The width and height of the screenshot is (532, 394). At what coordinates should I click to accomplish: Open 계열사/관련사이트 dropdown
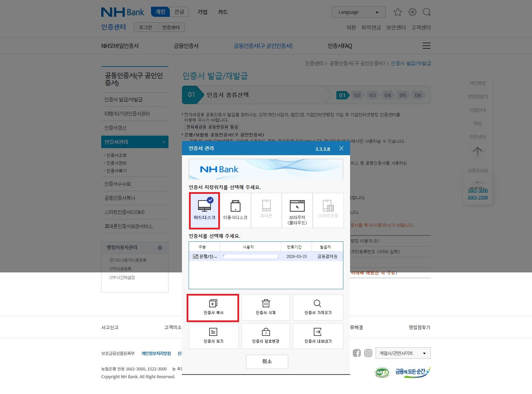(403, 353)
